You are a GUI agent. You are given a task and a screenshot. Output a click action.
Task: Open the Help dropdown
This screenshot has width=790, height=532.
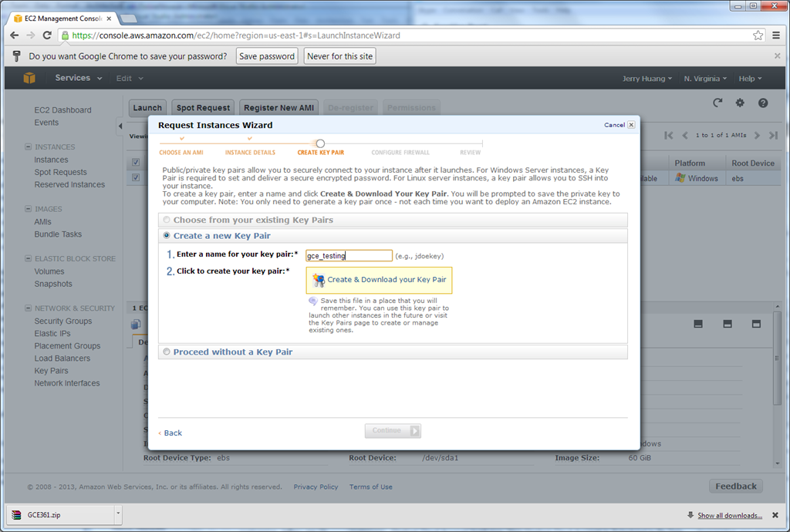(750, 79)
